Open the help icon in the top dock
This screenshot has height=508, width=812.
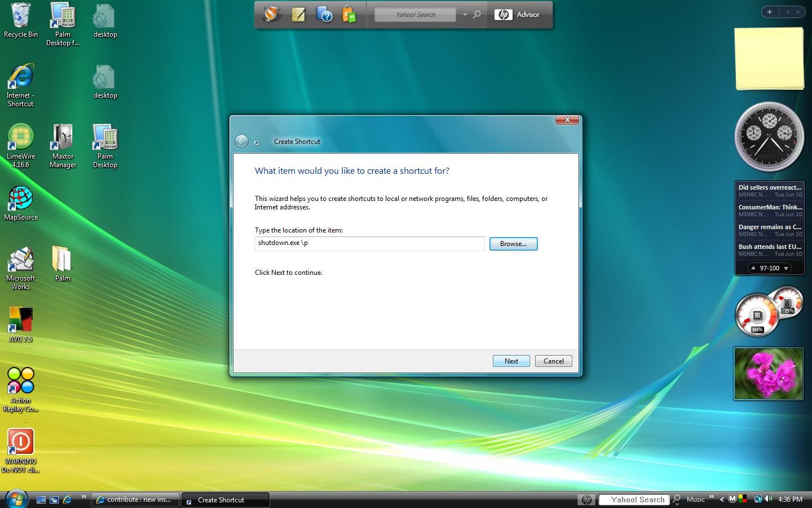(325, 15)
